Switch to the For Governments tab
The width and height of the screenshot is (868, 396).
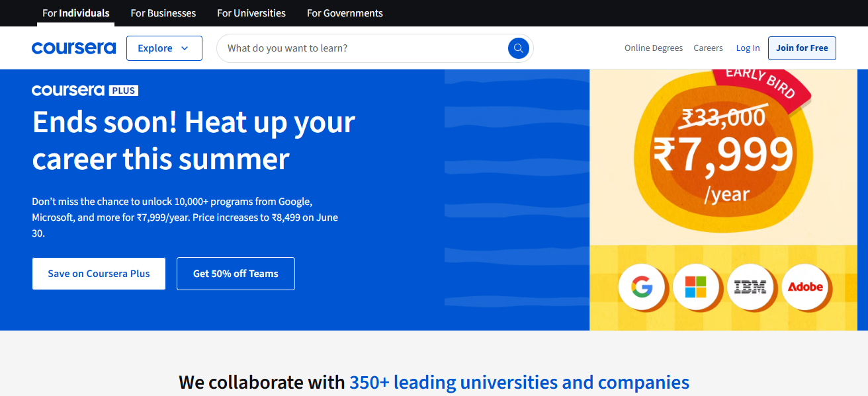point(345,13)
